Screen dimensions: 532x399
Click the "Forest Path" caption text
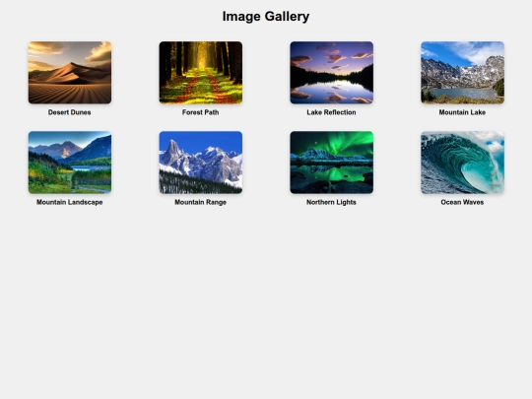tap(201, 112)
